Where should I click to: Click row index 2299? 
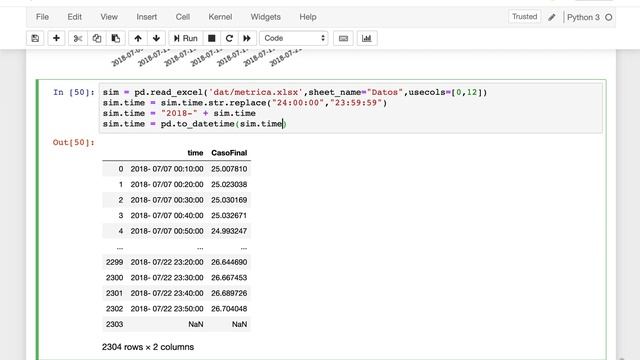pyautogui.click(x=114, y=262)
